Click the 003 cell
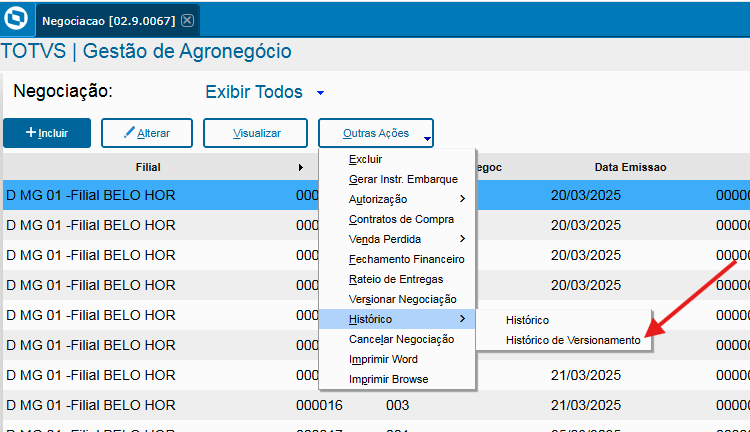 click(397, 406)
